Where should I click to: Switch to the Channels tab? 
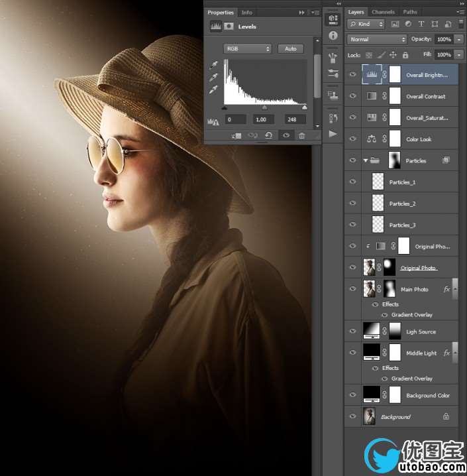[x=383, y=12]
